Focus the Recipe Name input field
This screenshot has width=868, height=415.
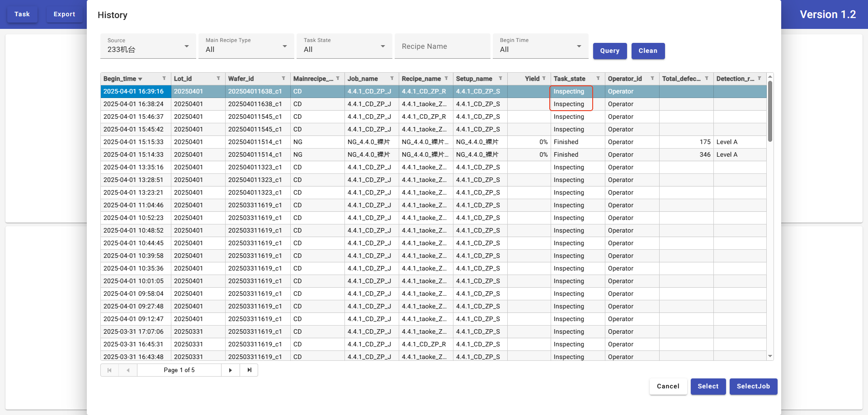click(443, 46)
